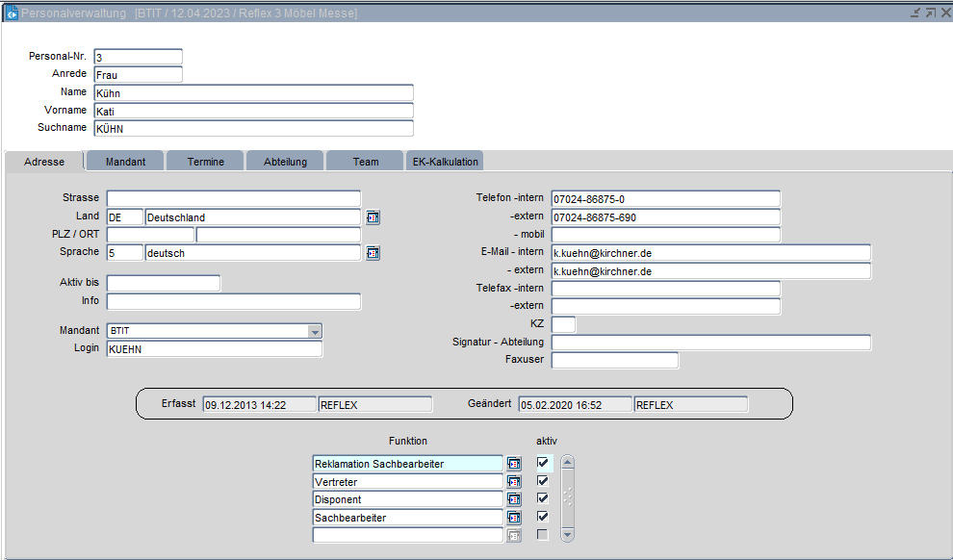953x560 pixels.
Task: Click the Personalverwaltung window title icon
Action: 12,13
